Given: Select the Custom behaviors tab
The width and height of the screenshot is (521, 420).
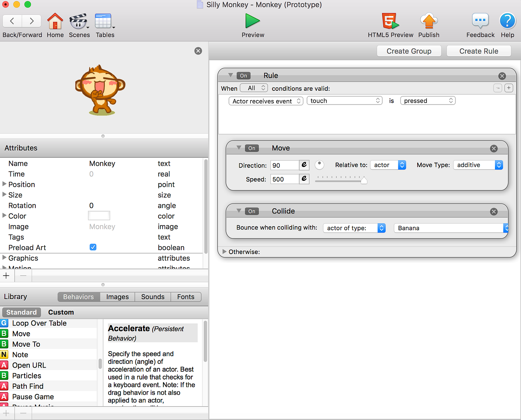Looking at the screenshot, I should coord(61,312).
